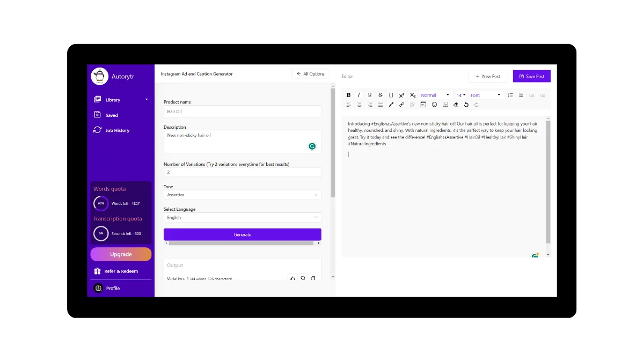Open the text color picker
This screenshot has height=362, width=644.
[391, 105]
